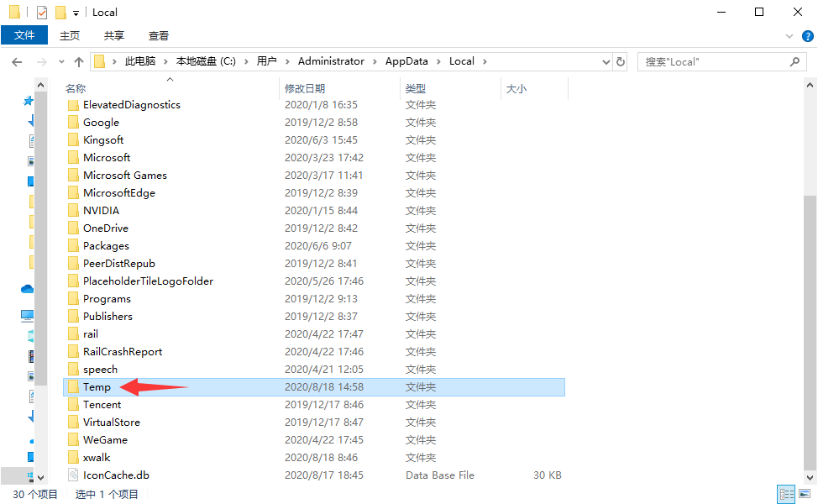Select the Microsoft Games folder icon
Screen dimensions: 818x504
pos(74,176)
